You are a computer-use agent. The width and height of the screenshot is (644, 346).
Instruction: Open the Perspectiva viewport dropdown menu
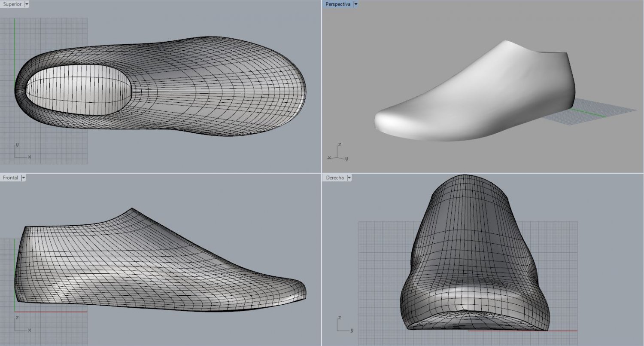(x=355, y=4)
